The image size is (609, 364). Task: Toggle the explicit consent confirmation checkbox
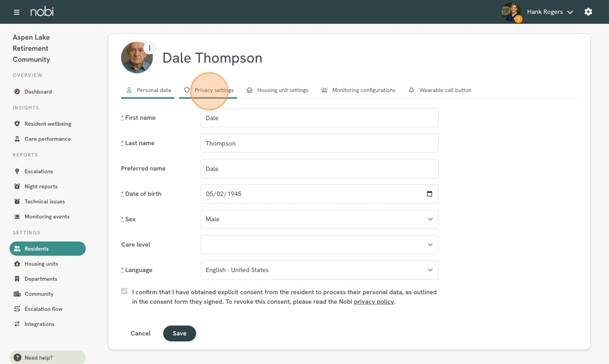(x=125, y=291)
